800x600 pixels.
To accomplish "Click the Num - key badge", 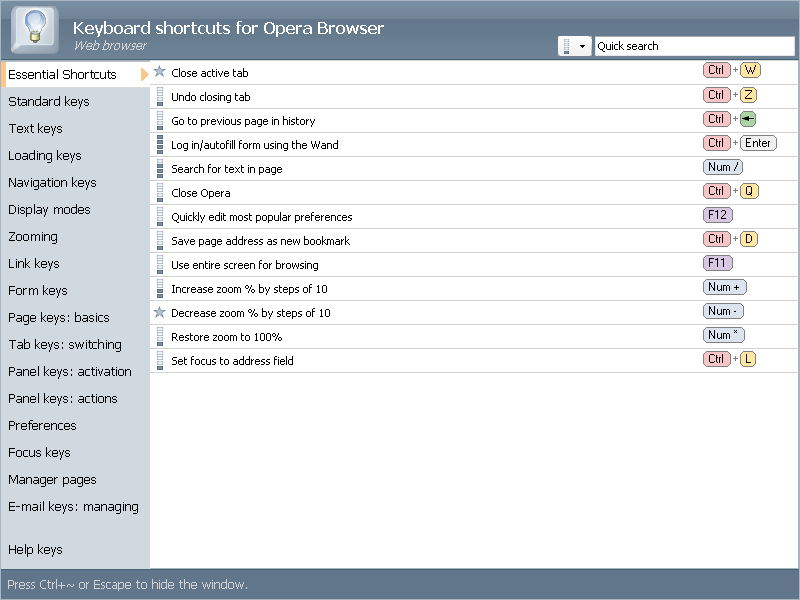I will coord(723,311).
